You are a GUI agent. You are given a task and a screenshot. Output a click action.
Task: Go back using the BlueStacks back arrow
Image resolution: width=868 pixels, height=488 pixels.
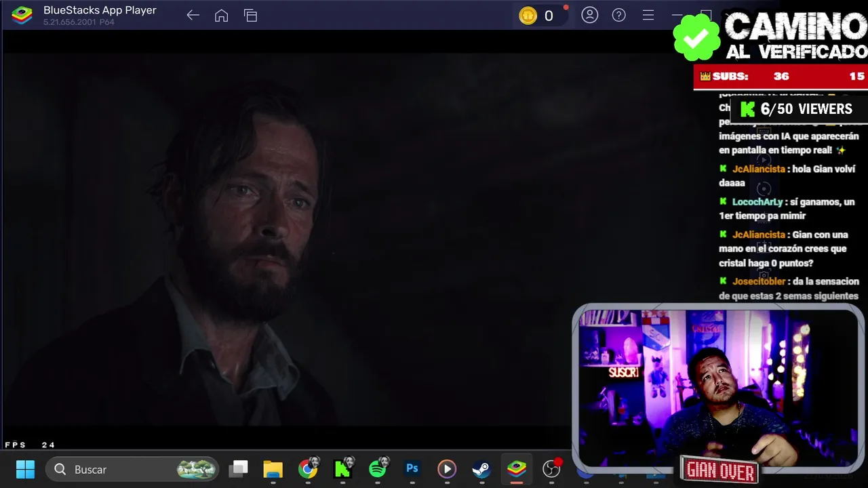[193, 16]
